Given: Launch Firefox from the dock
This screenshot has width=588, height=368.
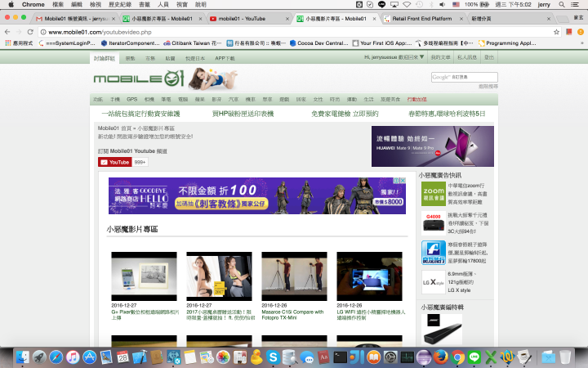Looking at the screenshot, I should [441, 357].
